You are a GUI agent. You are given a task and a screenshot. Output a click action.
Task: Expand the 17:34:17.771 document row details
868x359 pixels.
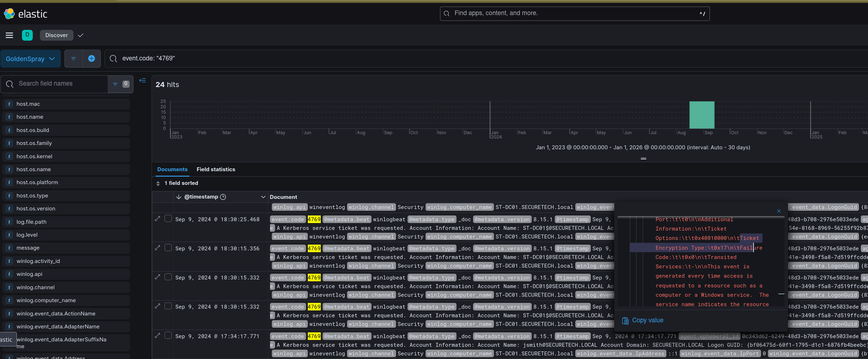[157, 336]
